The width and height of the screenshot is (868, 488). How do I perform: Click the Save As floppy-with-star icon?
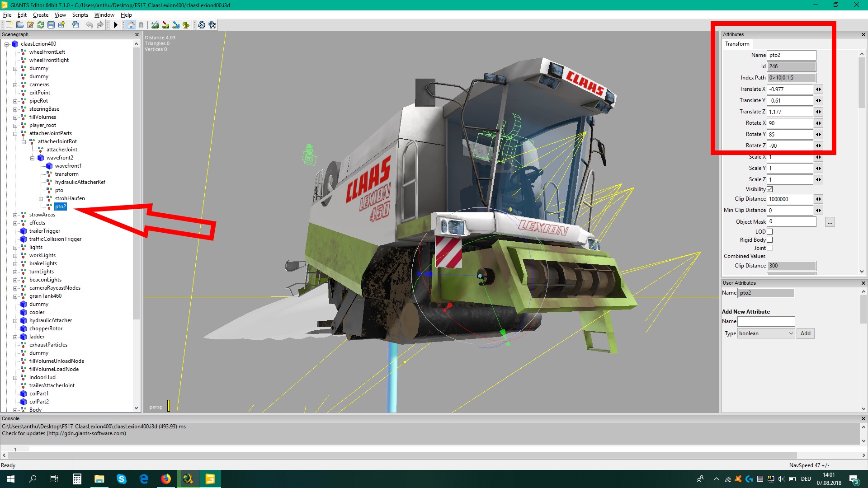coord(61,25)
